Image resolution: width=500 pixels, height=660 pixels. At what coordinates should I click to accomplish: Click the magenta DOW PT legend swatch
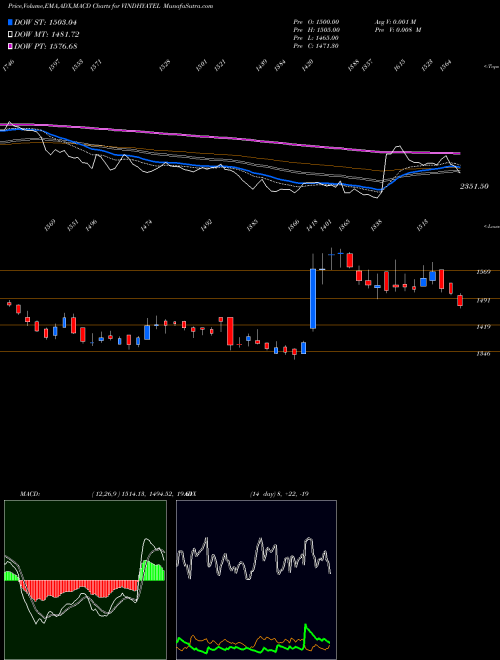click(10, 46)
